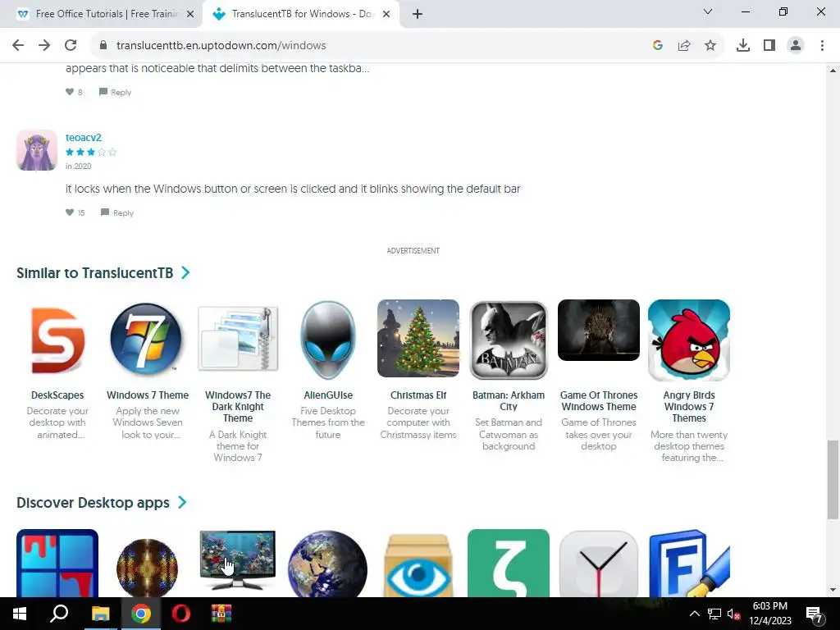The image size is (840, 630).
Task: Click the Windows 7 Theme title link
Action: point(148,395)
